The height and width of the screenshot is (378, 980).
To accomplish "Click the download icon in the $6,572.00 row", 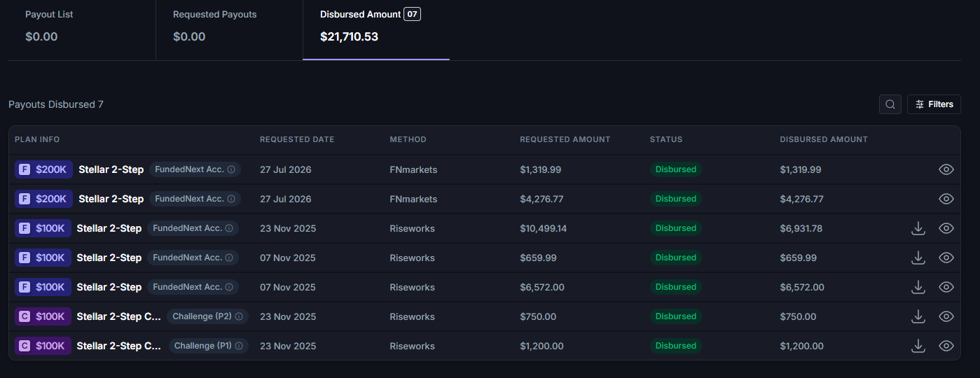I will coord(918,287).
